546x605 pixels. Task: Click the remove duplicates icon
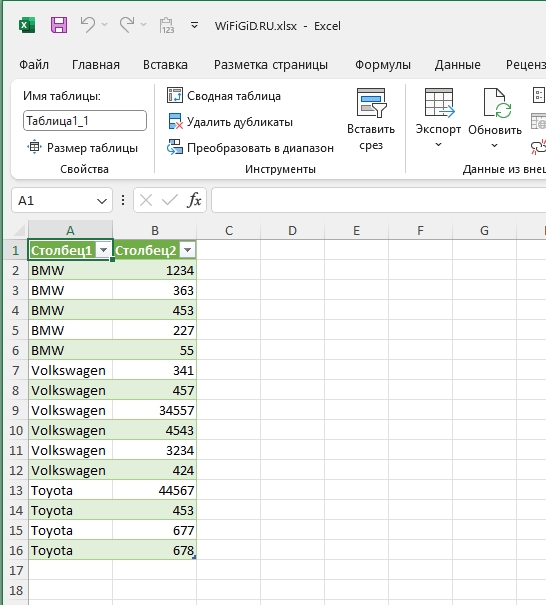[175, 121]
